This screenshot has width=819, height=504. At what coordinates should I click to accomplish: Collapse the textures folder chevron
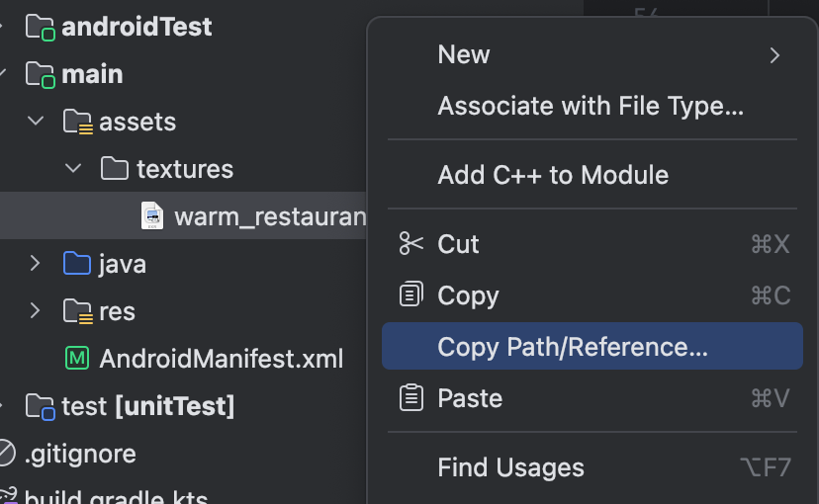73,168
